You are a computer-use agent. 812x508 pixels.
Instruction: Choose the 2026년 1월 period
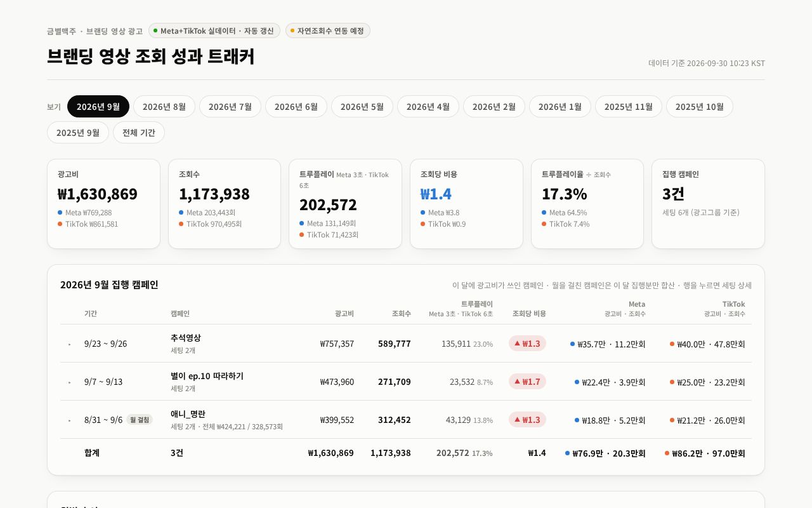pos(560,107)
